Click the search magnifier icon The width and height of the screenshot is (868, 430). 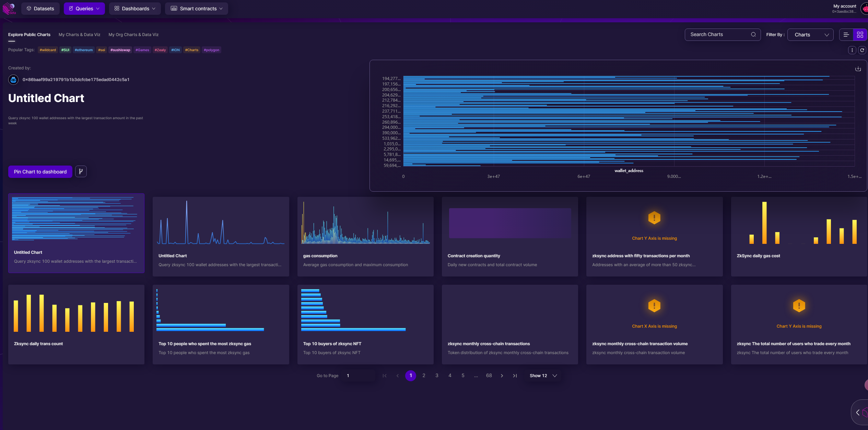(753, 34)
